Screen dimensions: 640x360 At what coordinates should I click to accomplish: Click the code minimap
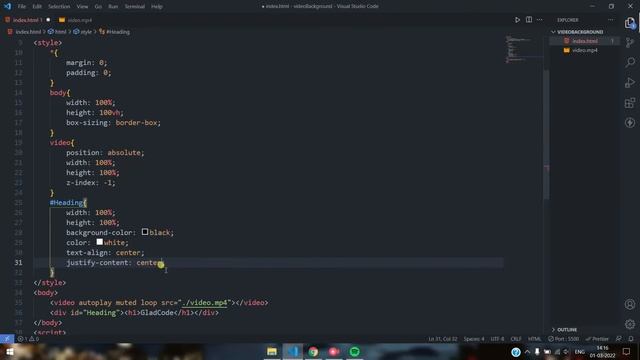(523, 49)
